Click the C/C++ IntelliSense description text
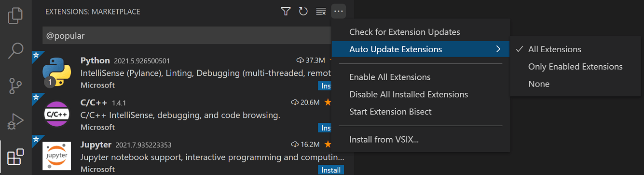 point(180,116)
